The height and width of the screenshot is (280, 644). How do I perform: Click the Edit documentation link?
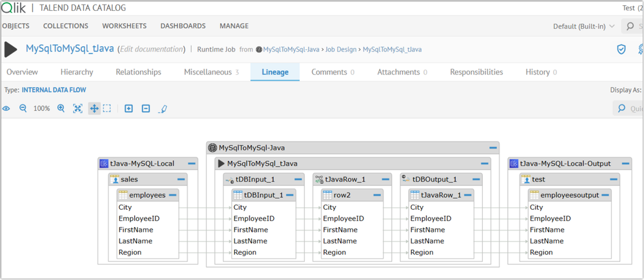coord(151,50)
